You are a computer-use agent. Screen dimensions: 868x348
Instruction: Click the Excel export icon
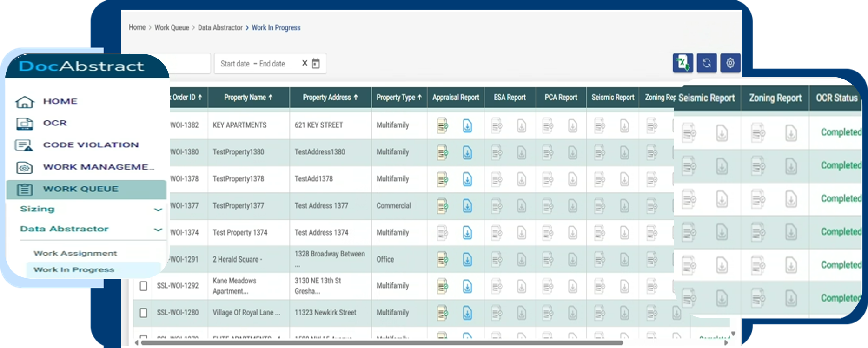(x=682, y=63)
